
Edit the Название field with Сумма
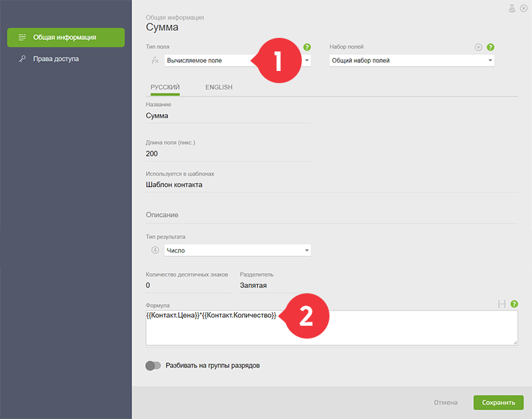(x=228, y=116)
